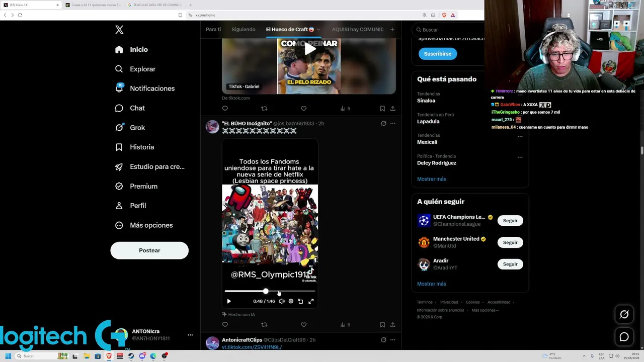Click the plus icon beside the timeline tabs
Image resolution: width=644 pixels, height=362 pixels.
pyautogui.click(x=392, y=29)
